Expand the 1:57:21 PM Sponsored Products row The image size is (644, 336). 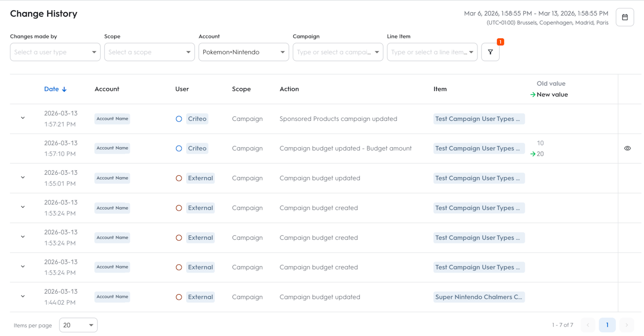23,118
